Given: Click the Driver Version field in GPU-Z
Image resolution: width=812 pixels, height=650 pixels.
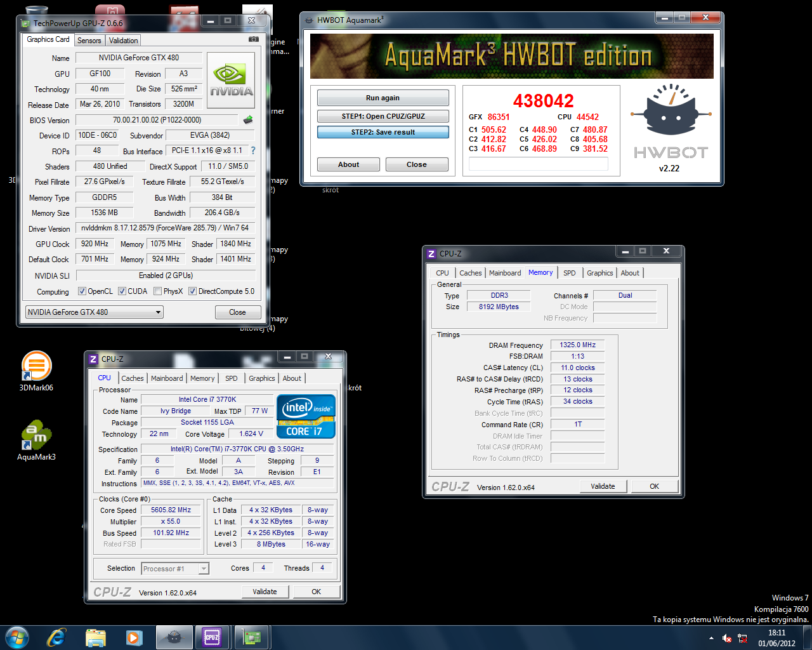Looking at the screenshot, I should 166,228.
